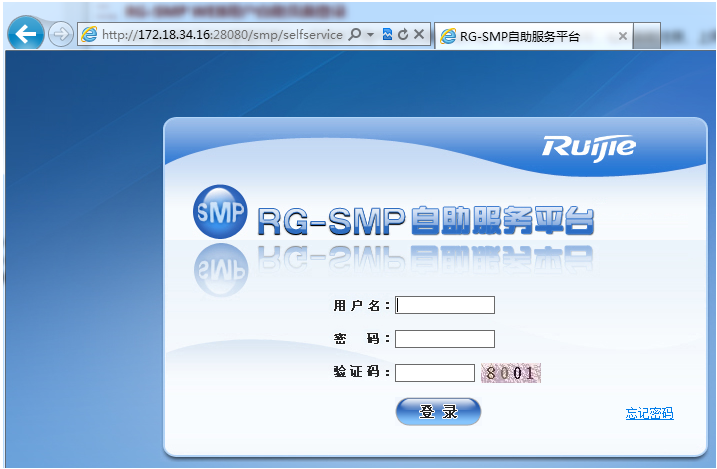This screenshot has height=469, width=717.
Task: Close the RG-SMP自助服务平台 tab
Action: point(622,36)
